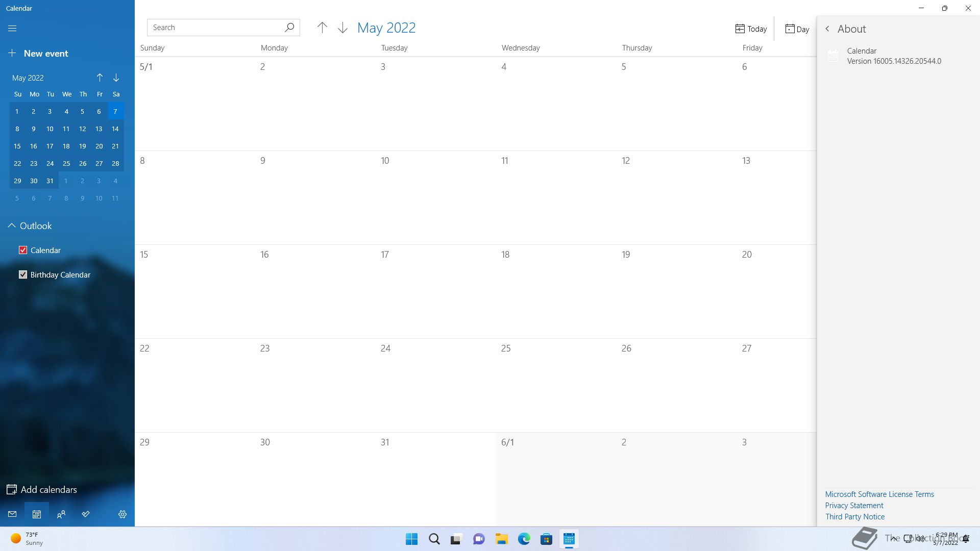This screenshot has height=551, width=980.
Task: Open calendar Settings gear
Action: 122,514
